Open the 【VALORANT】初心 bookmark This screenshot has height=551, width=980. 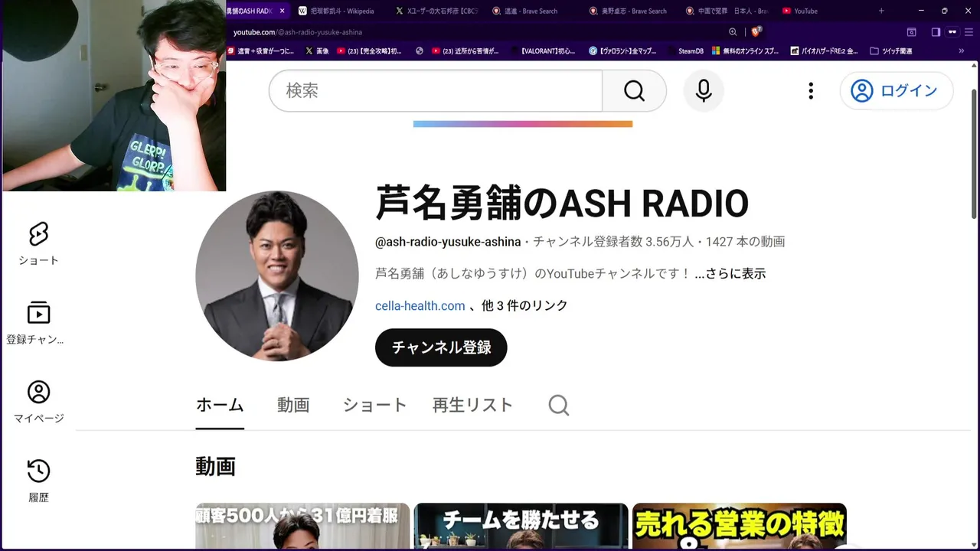click(543, 51)
